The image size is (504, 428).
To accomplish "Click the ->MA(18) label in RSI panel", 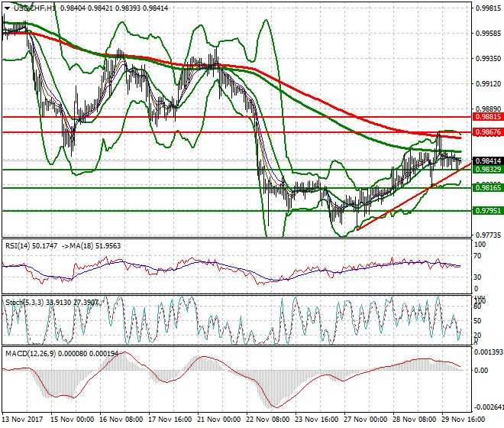I will [79, 246].
